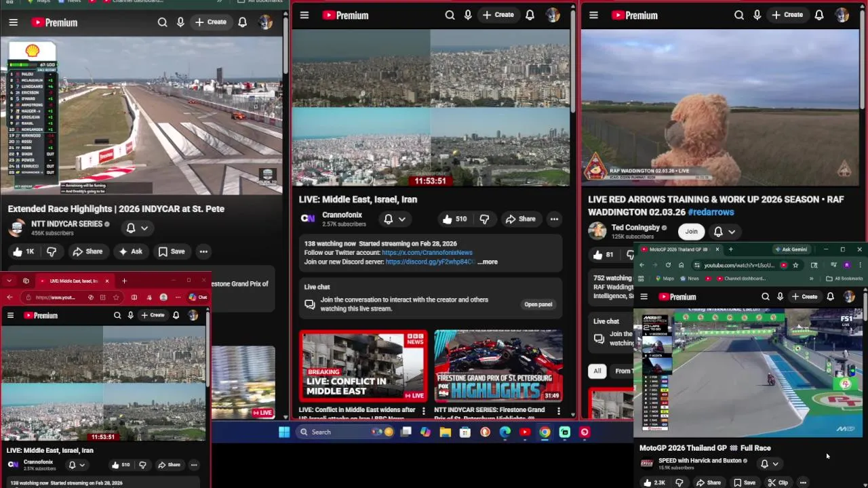This screenshot has width=868, height=488.
Task: Show hidden bookmarks chevron in MotoGP Chrome window
Action: [x=811, y=279]
